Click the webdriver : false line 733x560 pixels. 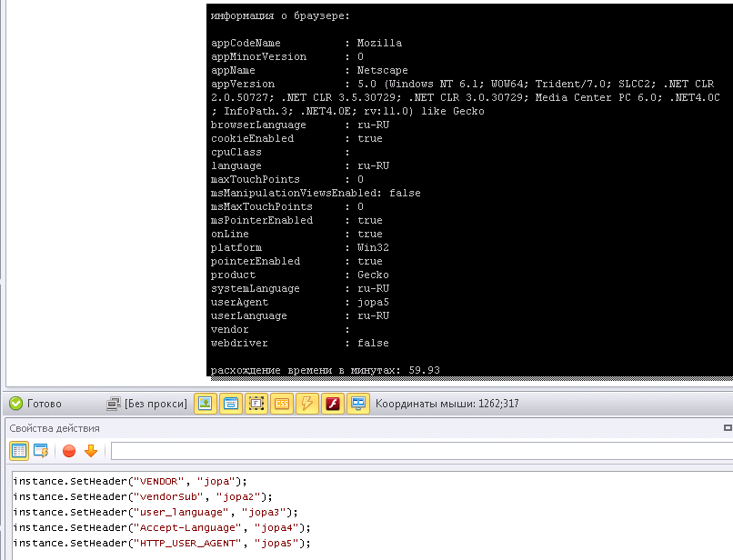299,343
